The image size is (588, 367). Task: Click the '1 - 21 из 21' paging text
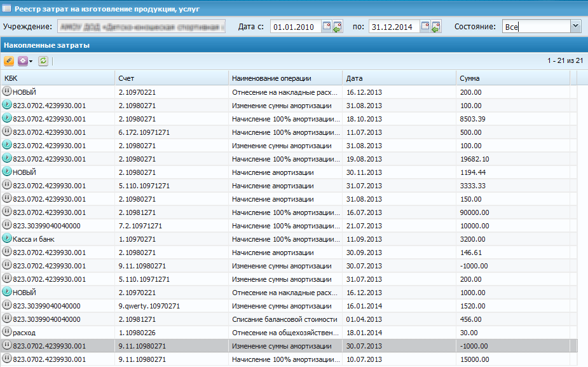[x=565, y=60]
